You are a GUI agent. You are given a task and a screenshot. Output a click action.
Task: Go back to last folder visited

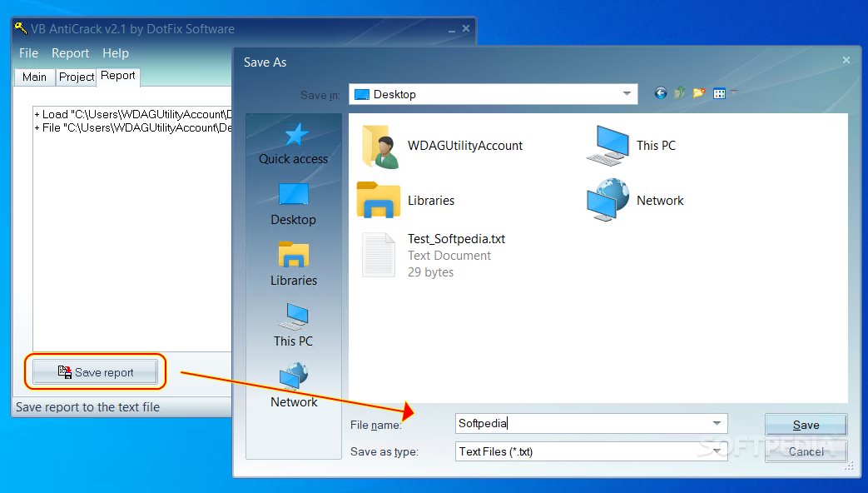click(x=660, y=93)
